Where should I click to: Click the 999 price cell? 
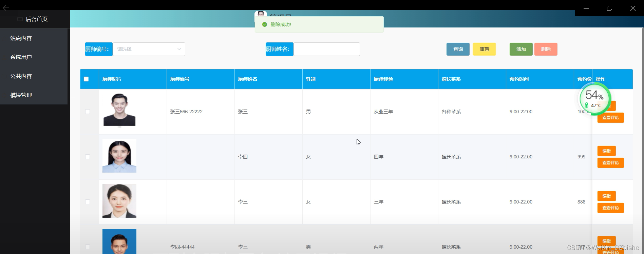coord(582,157)
